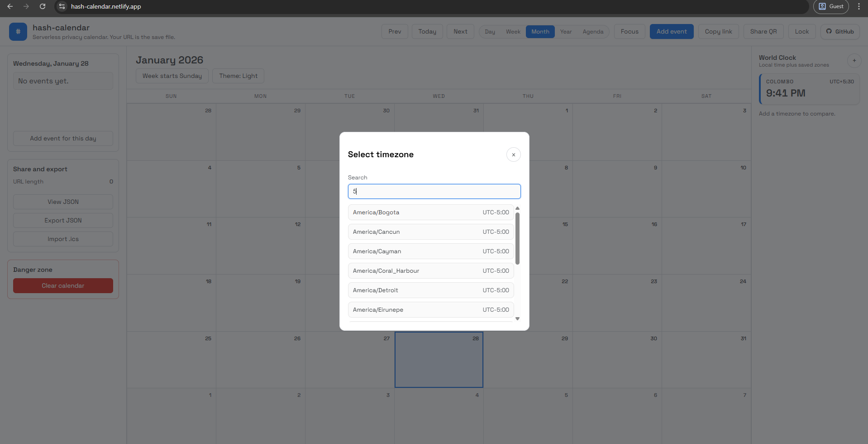Close the Select timezone dialog
The height and width of the screenshot is (444, 868).
(x=513, y=154)
